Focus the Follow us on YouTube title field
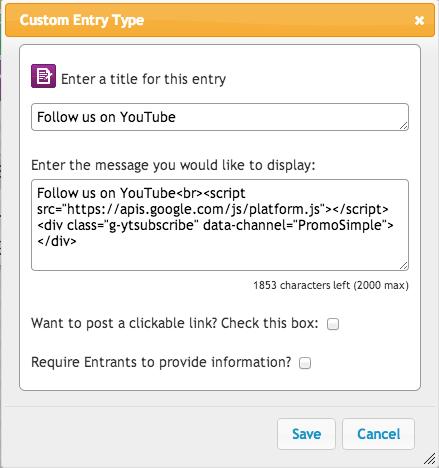 (220, 117)
